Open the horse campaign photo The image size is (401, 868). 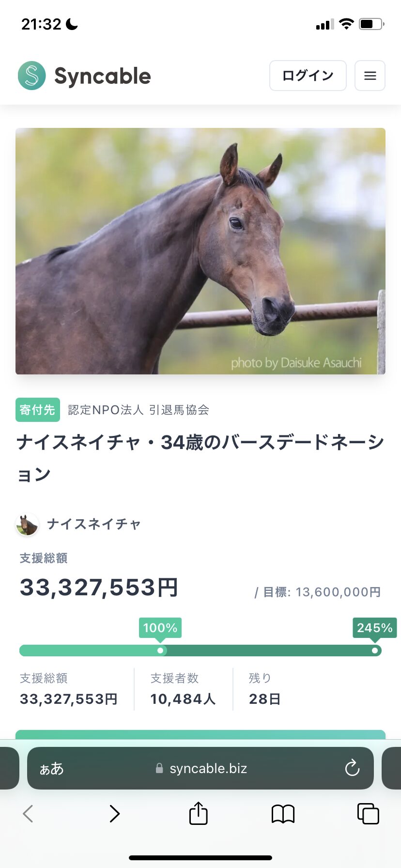pyautogui.click(x=200, y=251)
